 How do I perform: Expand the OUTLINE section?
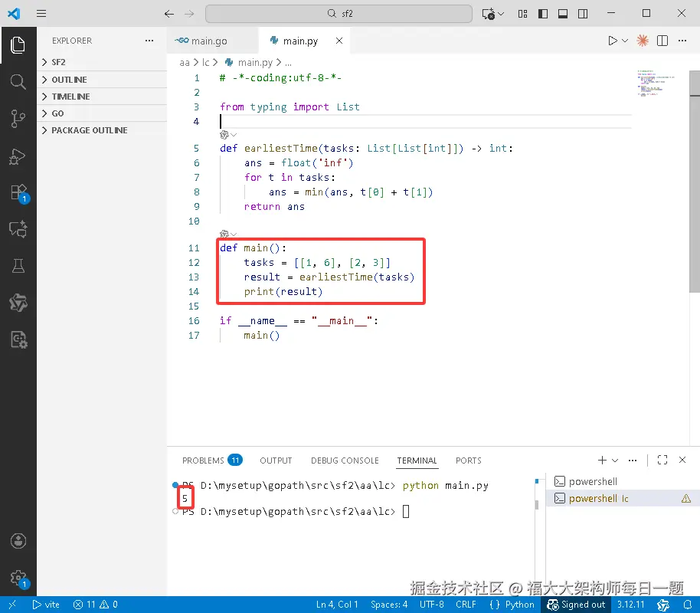click(x=103, y=80)
